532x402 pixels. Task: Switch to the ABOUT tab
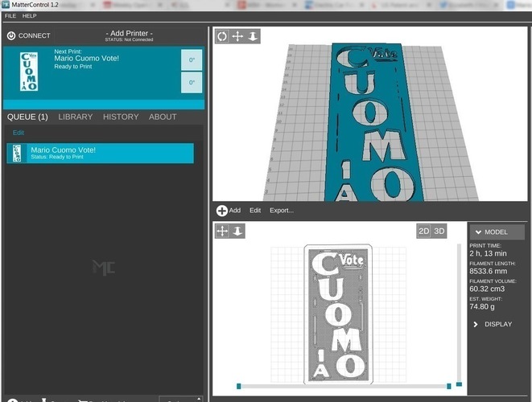(163, 117)
